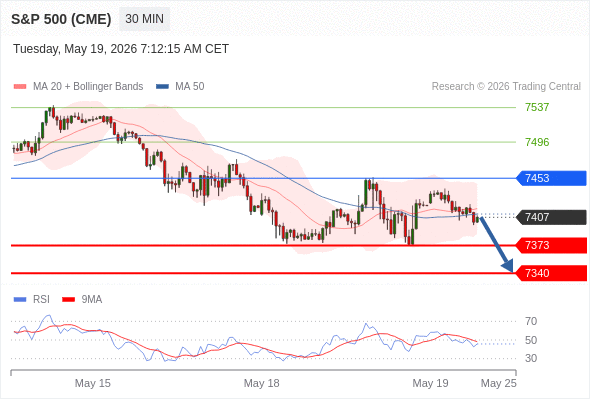Click the green 7496 resistance label

tap(537, 142)
